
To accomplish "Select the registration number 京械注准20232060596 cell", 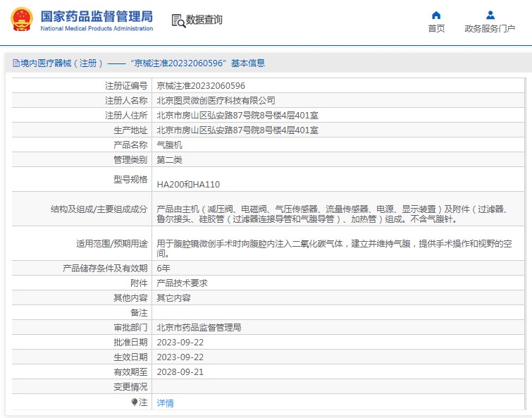I will [201, 86].
